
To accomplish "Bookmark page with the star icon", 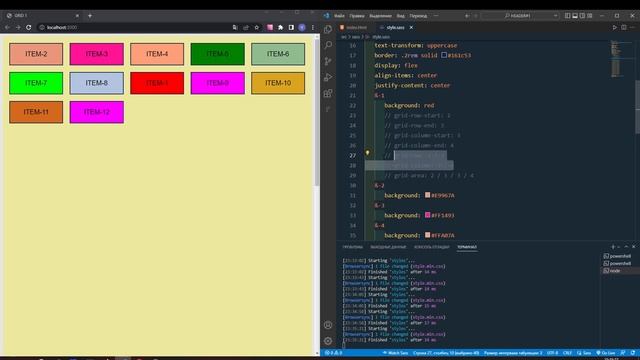I will coord(257,27).
